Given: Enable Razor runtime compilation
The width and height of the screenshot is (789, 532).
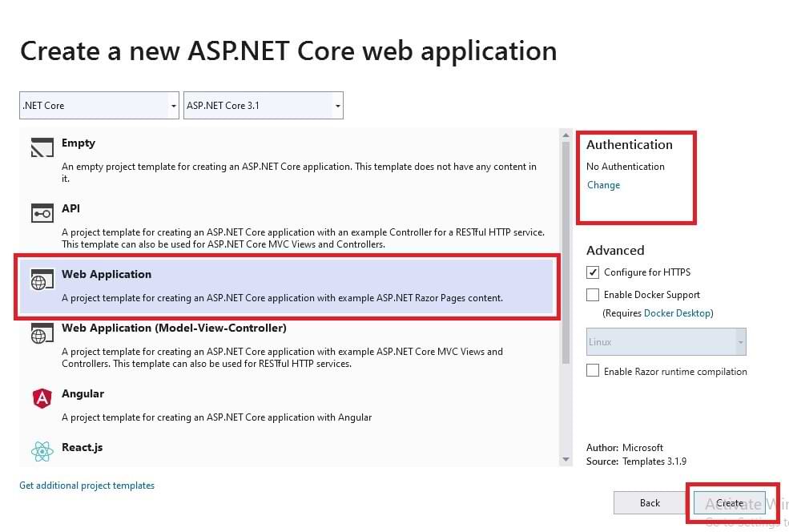Looking at the screenshot, I should 592,371.
